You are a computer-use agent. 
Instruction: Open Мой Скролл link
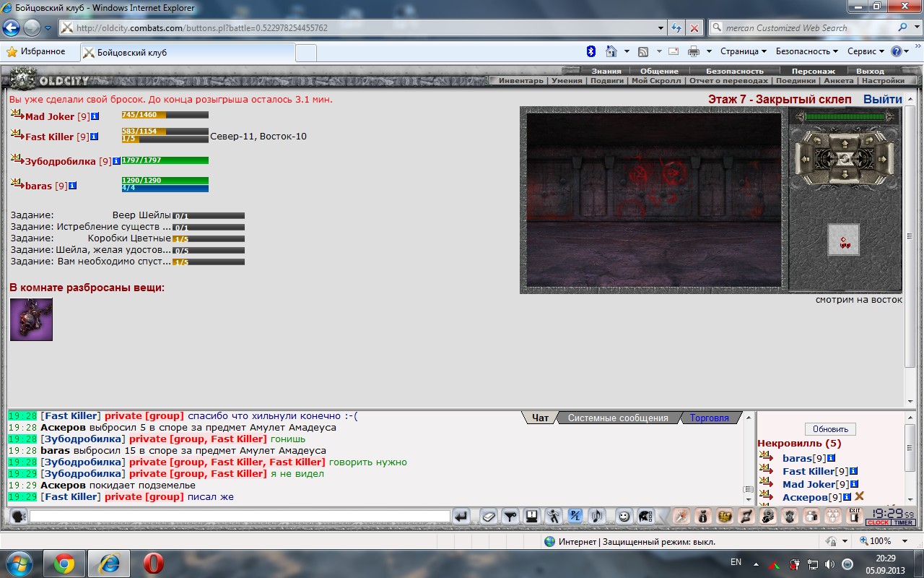656,81
